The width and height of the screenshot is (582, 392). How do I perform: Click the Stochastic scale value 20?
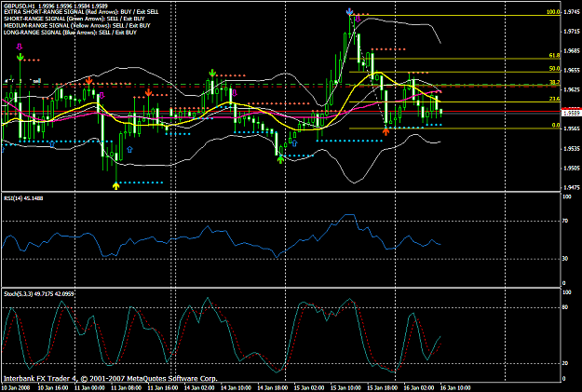[x=565, y=363]
